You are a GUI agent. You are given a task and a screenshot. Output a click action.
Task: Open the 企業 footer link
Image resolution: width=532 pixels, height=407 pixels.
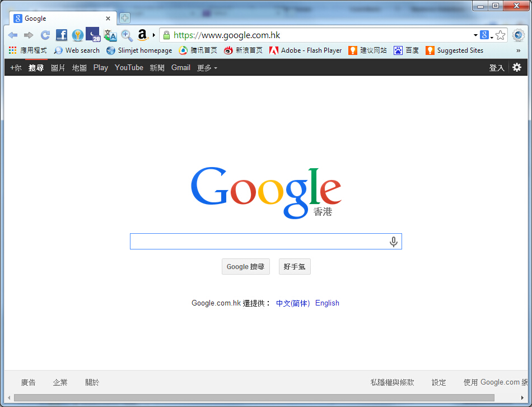(60, 382)
